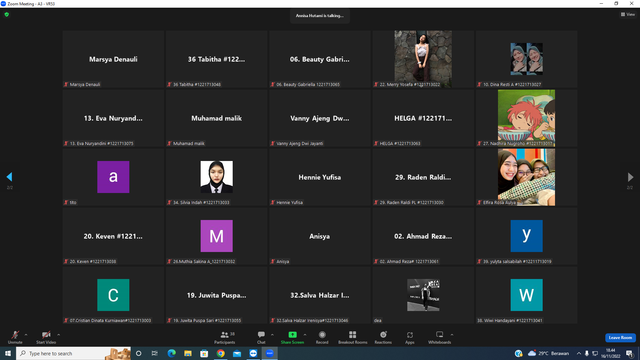
Task: Open share options arrow beside Share Screen
Action: pyautogui.click(x=305, y=335)
